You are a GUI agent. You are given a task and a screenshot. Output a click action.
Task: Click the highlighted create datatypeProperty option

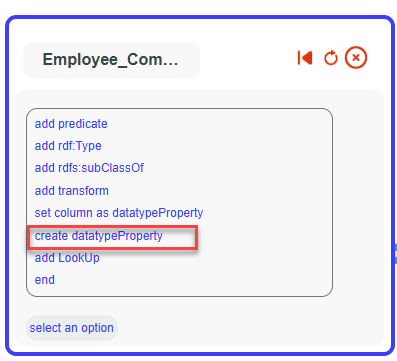click(99, 236)
